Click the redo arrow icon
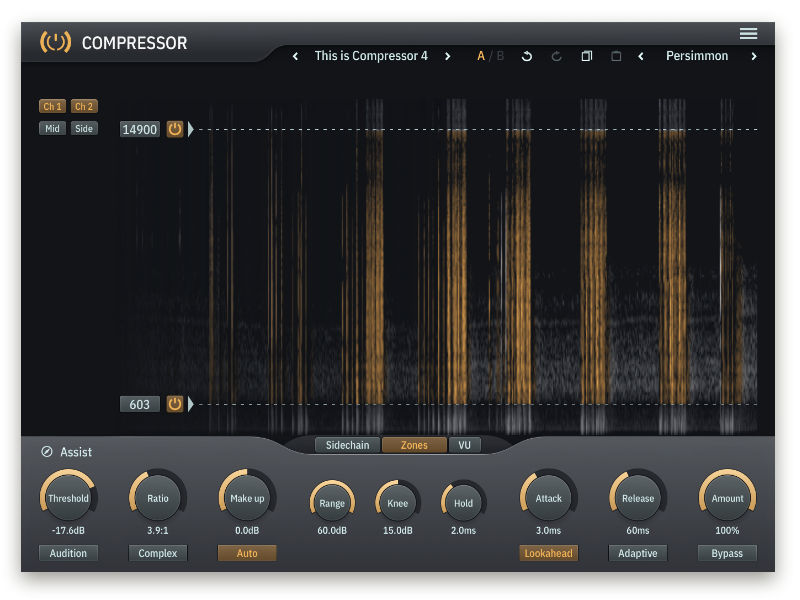The image size is (800, 600). [557, 56]
